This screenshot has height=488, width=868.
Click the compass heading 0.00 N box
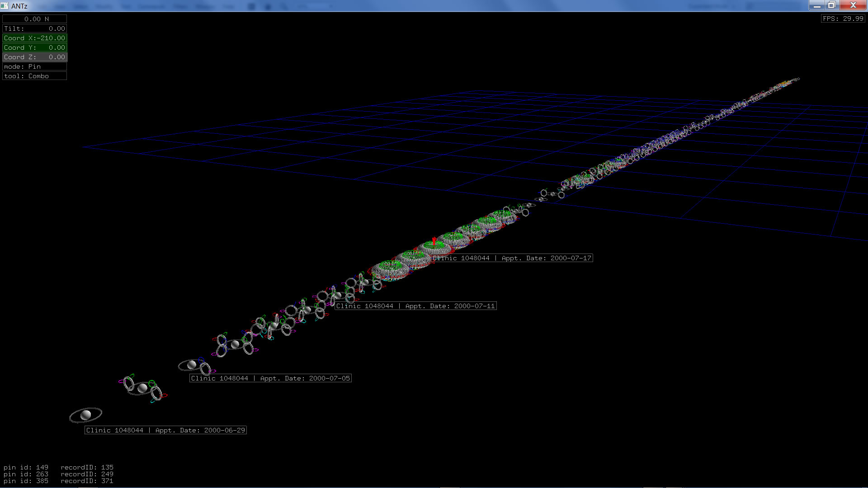[34, 19]
